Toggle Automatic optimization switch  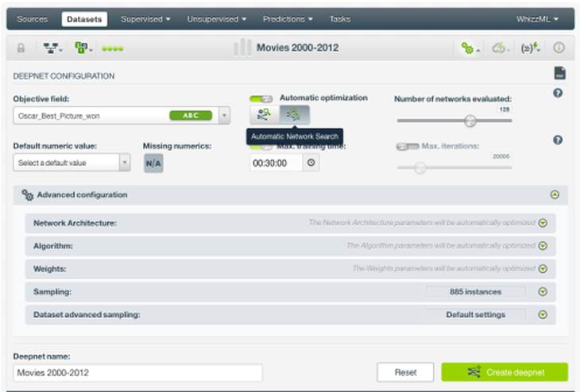click(x=261, y=98)
